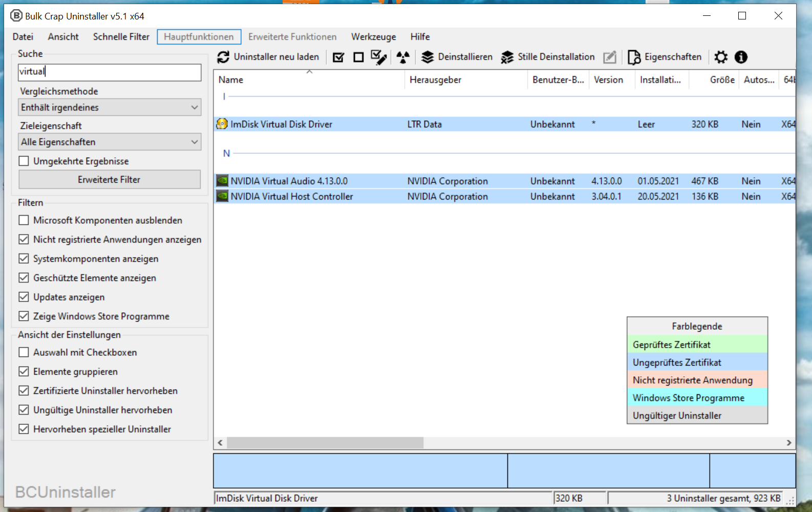Screen dimensions: 812x512
Task: Click the radiation target toolbar icon
Action: pyautogui.click(x=403, y=57)
